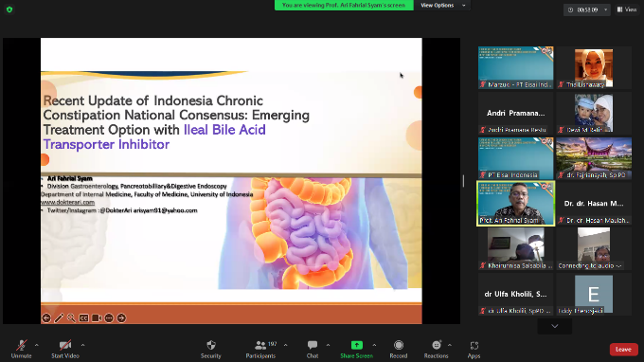Go to previous slide with left arrow icon
This screenshot has width=644, height=362.
pyautogui.click(x=46, y=318)
